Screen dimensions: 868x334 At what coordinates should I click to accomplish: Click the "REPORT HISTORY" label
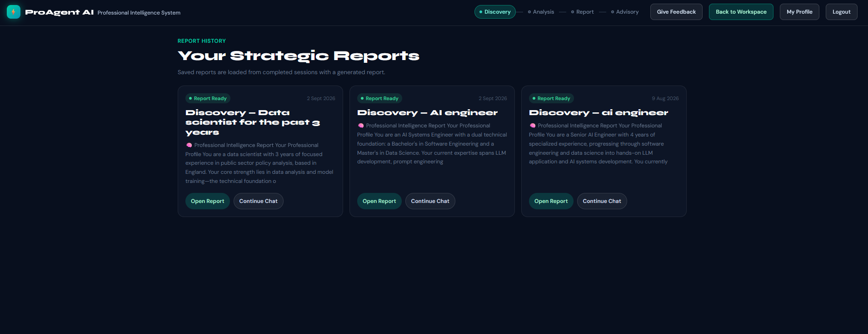pyautogui.click(x=202, y=41)
